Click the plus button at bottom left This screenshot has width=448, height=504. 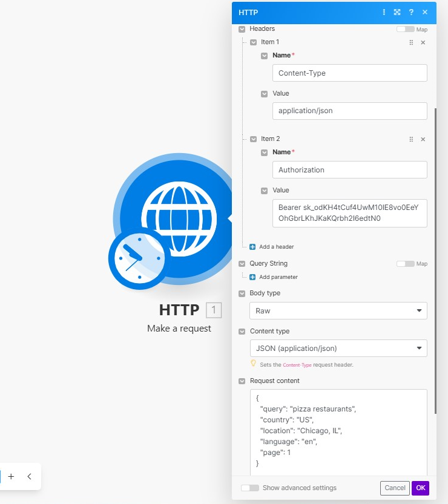(x=11, y=476)
